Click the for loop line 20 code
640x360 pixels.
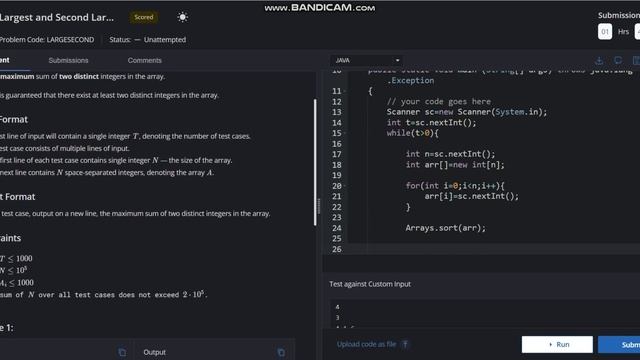[455, 186]
